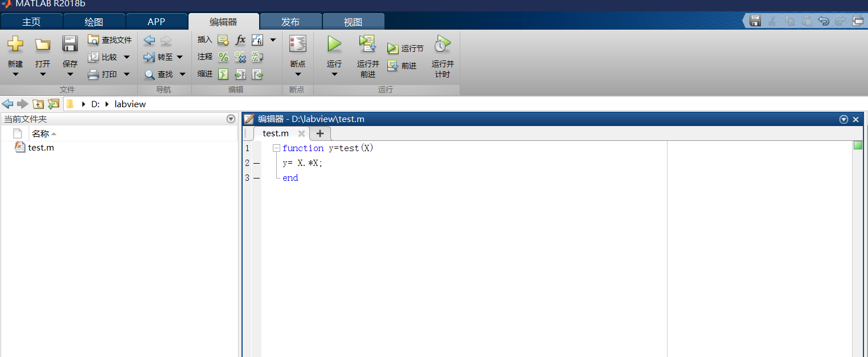Open dropdown arrow after fixed-point icon
The height and width of the screenshot is (357, 868).
(x=273, y=40)
